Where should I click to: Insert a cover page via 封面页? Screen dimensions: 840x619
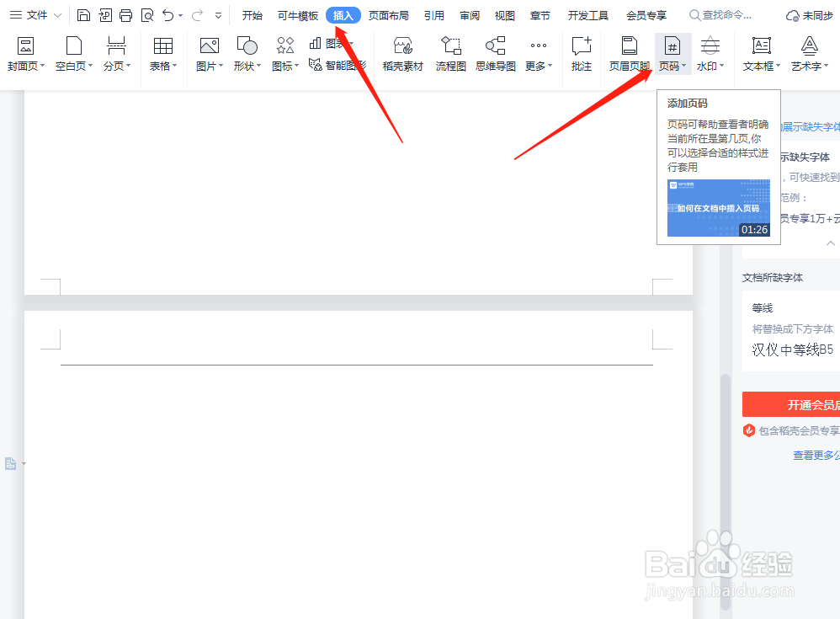[26, 54]
